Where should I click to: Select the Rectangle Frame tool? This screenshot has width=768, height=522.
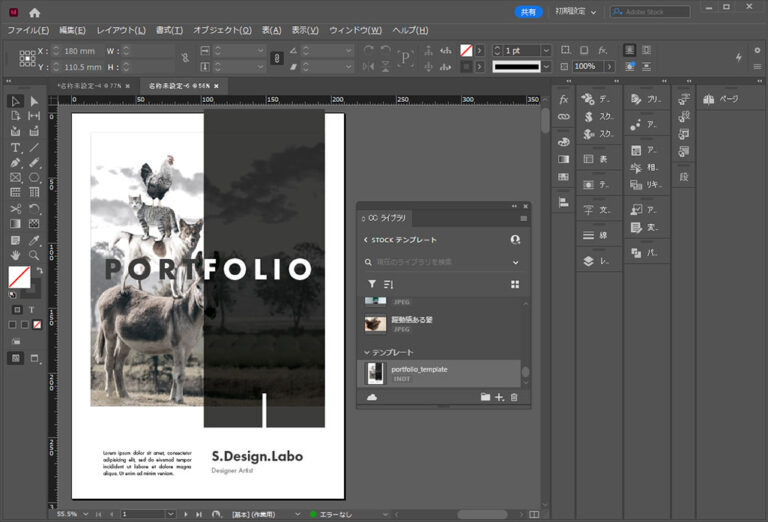coord(15,177)
